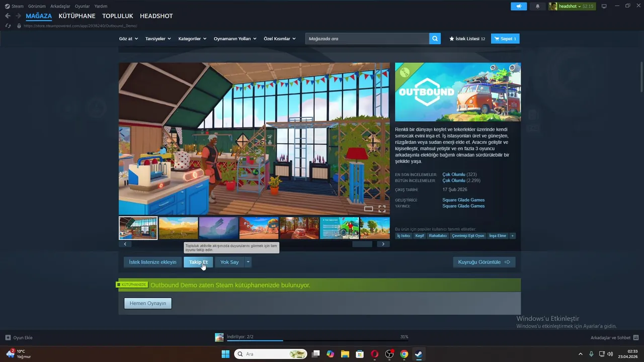The height and width of the screenshot is (362, 644).
Task: Expand the Tavsiyeler dropdown
Action: [158, 39]
